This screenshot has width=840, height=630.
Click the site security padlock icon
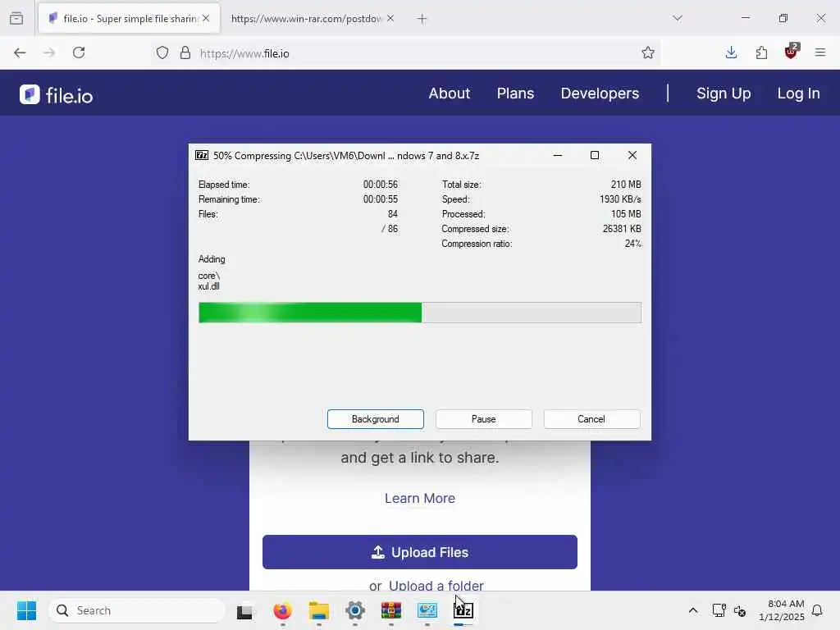pyautogui.click(x=185, y=53)
